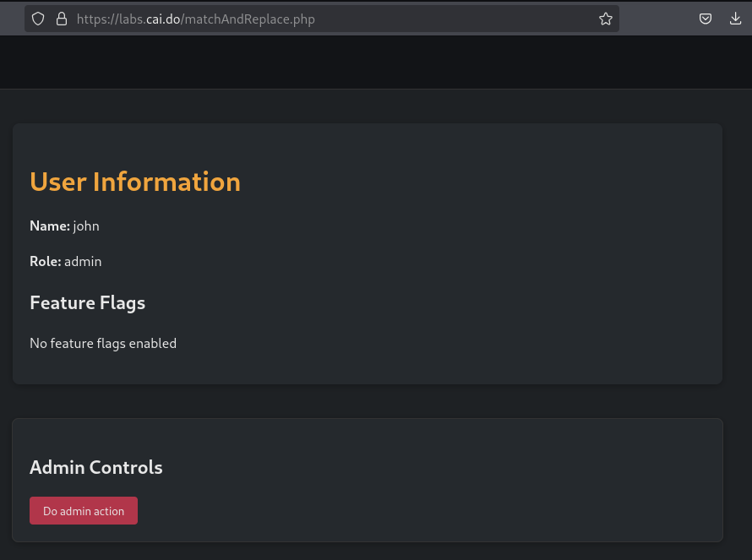
Task: Click the Feature Flags heading
Action: click(x=87, y=302)
